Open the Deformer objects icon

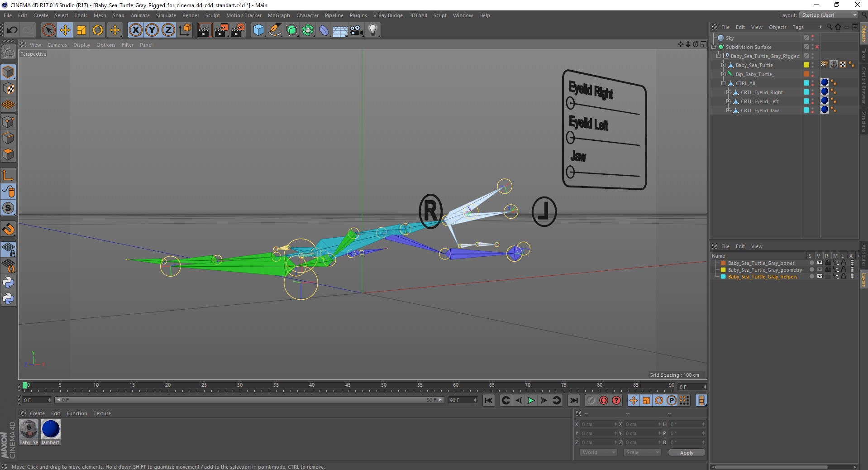[324, 30]
